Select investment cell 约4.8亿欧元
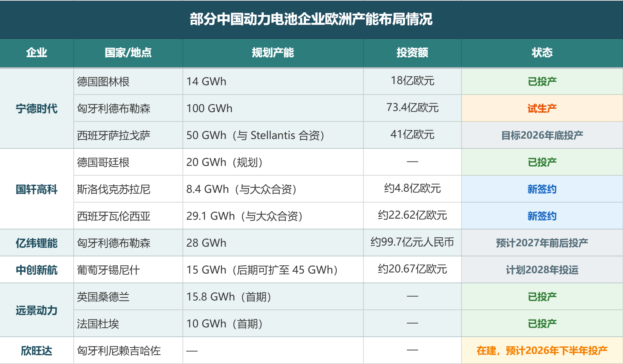The height and width of the screenshot is (364, 623). click(x=412, y=189)
